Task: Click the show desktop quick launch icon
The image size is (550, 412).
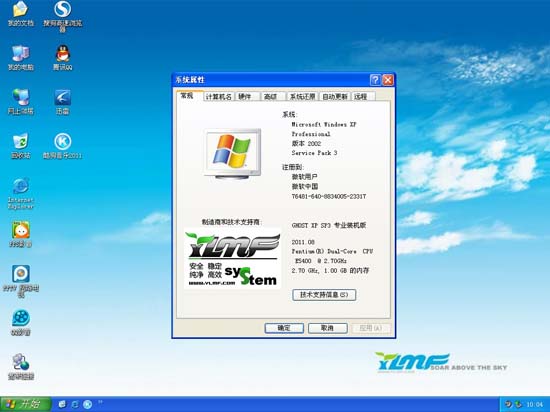Action: 62,404
